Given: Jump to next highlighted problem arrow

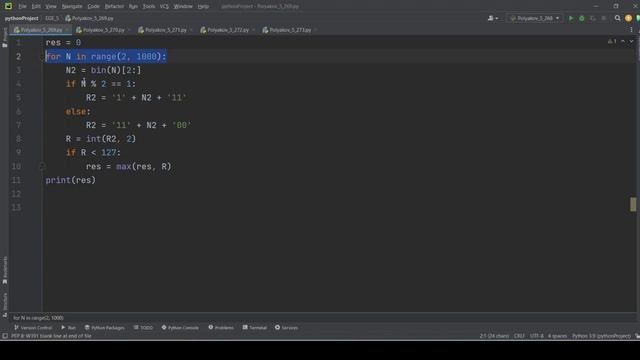Looking at the screenshot, I should pyautogui.click(x=631, y=41).
